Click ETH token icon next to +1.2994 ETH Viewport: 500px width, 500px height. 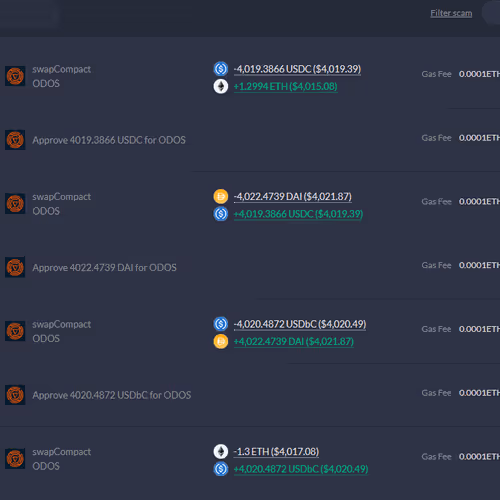(x=221, y=86)
